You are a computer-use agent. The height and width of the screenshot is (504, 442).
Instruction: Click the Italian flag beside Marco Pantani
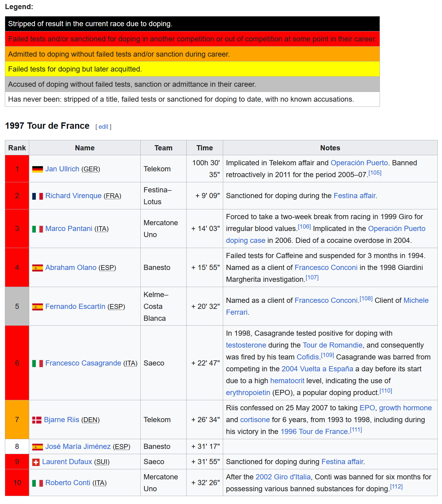point(37,229)
